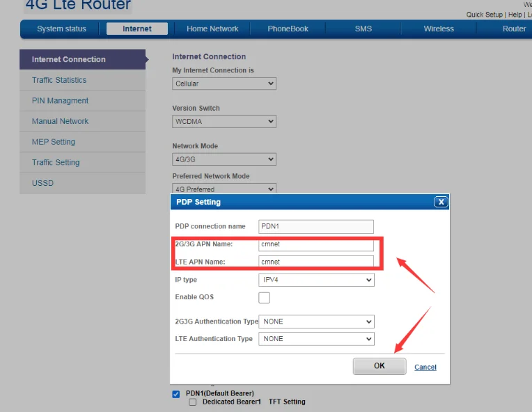The height and width of the screenshot is (412, 532).
Task: Tick the Dedicated Bearer1 checkbox
Action: (x=193, y=402)
